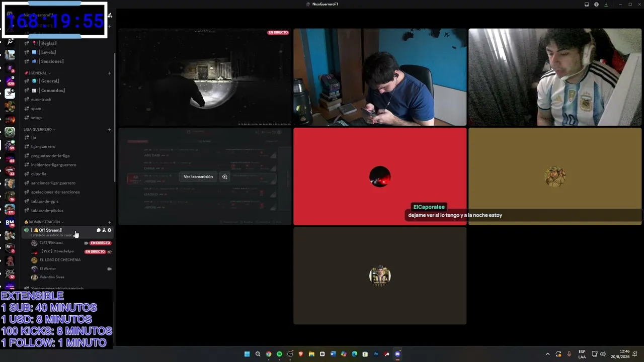Image resolution: width=644 pixels, height=362 pixels.
Task: Focus the Argentina jersey webcam tile
Action: (x=555, y=77)
